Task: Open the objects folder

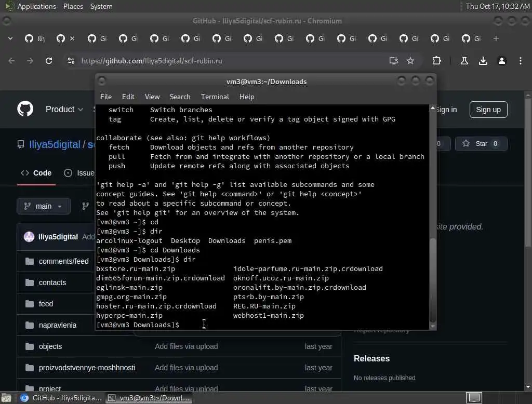Action: coord(50,346)
